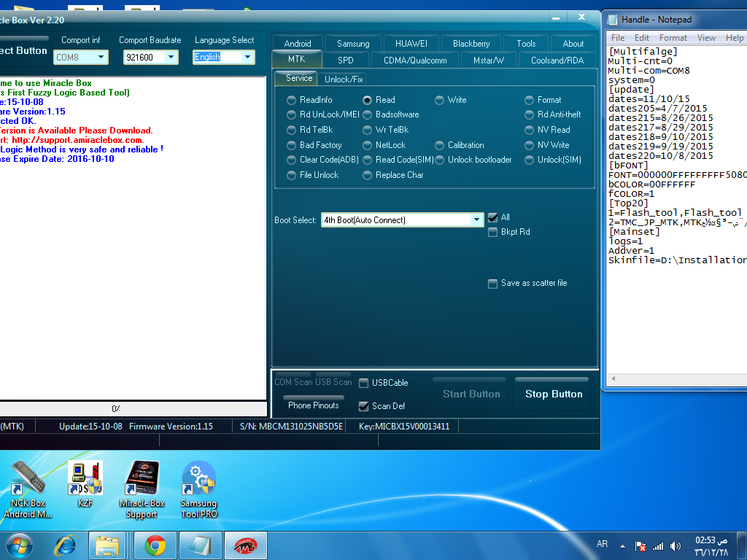Open the Coolsand/RDA tab
Screen dimensions: 747x560
click(557, 60)
